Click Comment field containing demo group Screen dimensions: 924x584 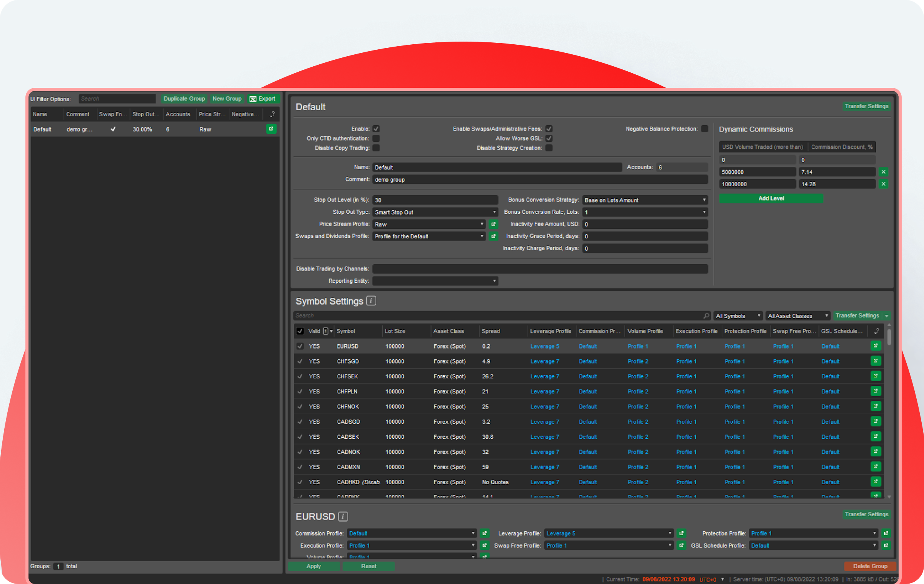coord(540,180)
